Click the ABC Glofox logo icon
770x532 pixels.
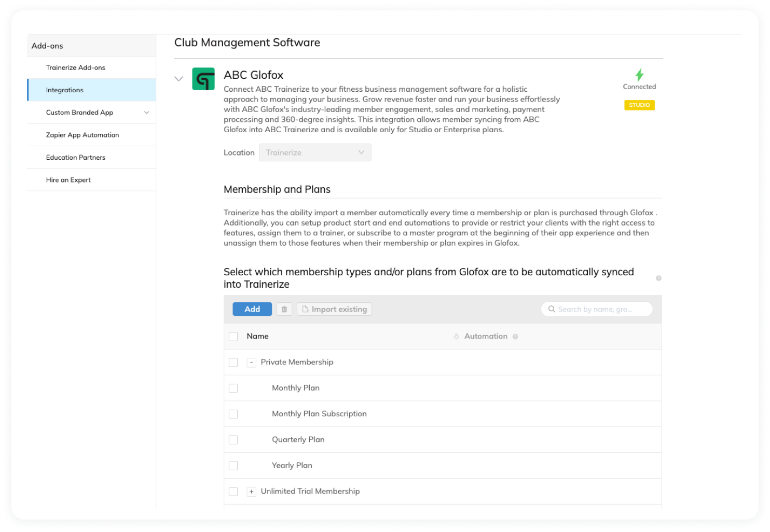[203, 79]
